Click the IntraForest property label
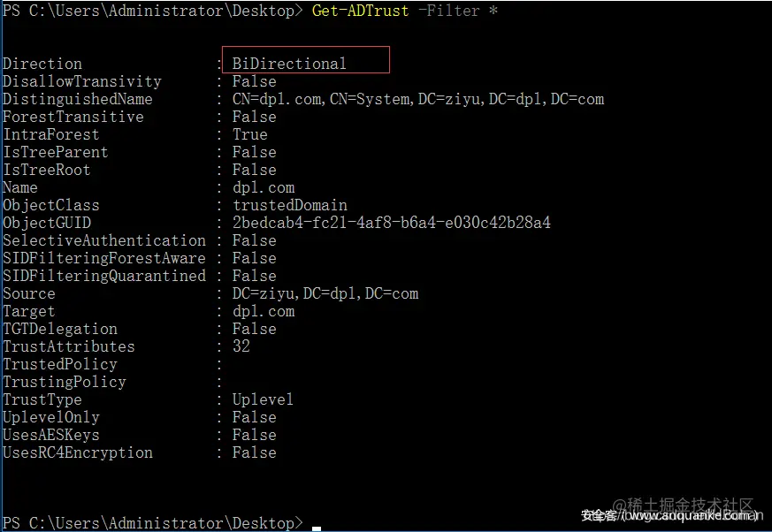Image resolution: width=772 pixels, height=532 pixels. [x=51, y=134]
